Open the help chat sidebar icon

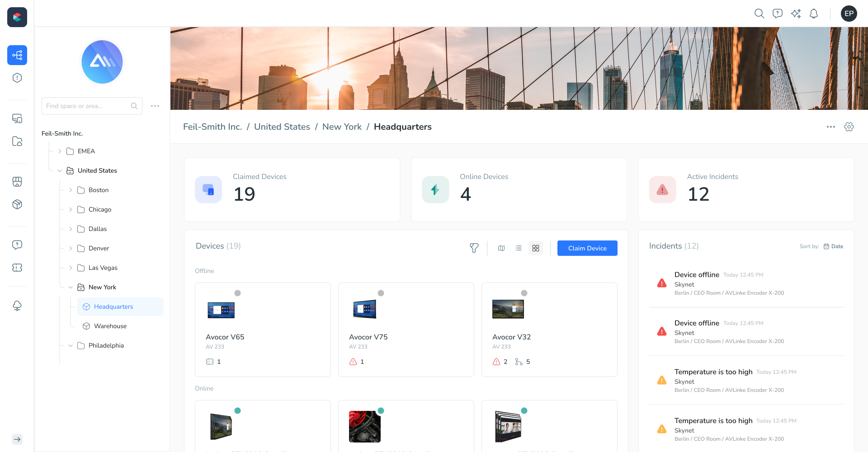[17, 245]
